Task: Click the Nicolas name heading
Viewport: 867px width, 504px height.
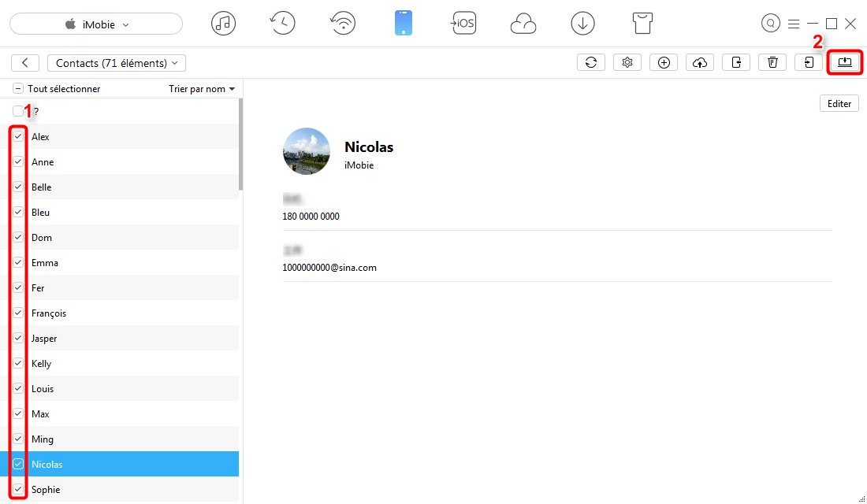Action: pos(369,147)
